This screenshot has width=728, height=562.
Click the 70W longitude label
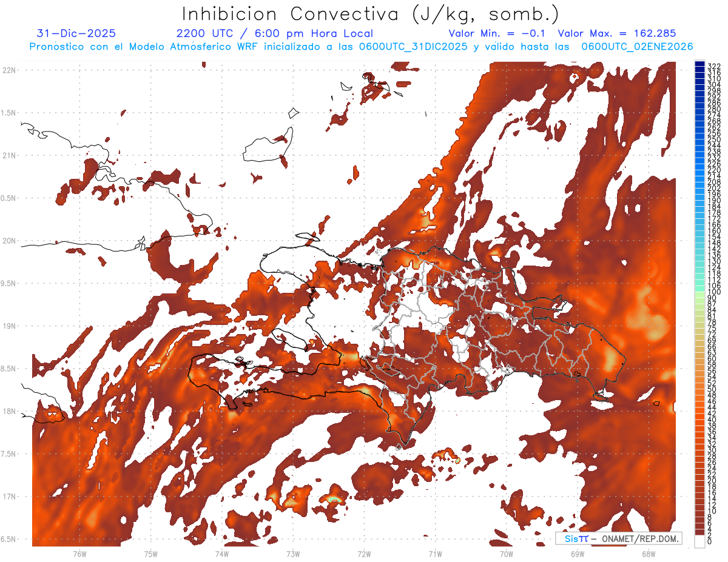pyautogui.click(x=507, y=554)
